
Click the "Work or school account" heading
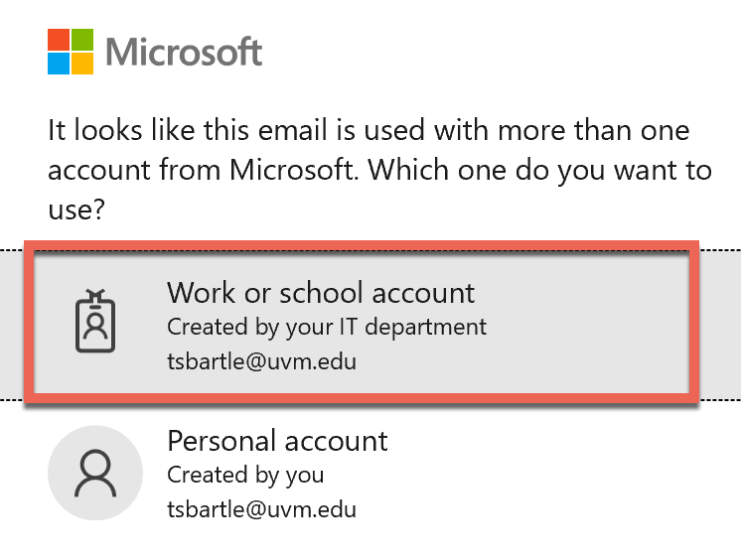[321, 293]
